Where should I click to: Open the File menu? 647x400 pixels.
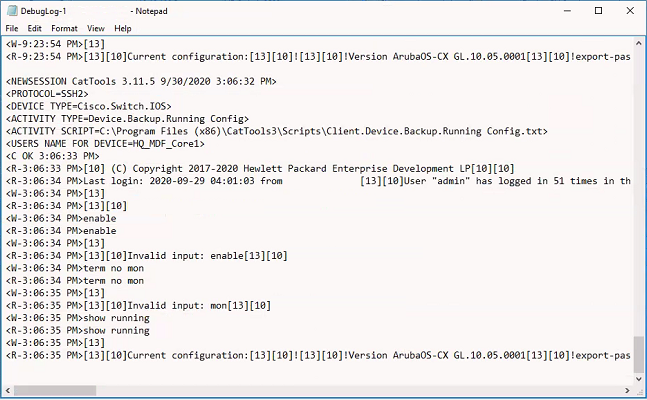(x=12, y=28)
